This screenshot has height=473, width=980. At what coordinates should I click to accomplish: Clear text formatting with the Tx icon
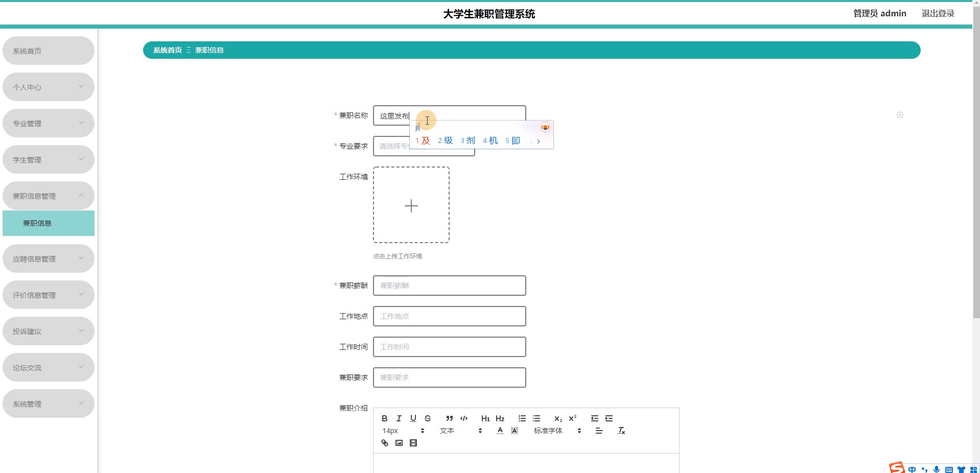point(622,431)
